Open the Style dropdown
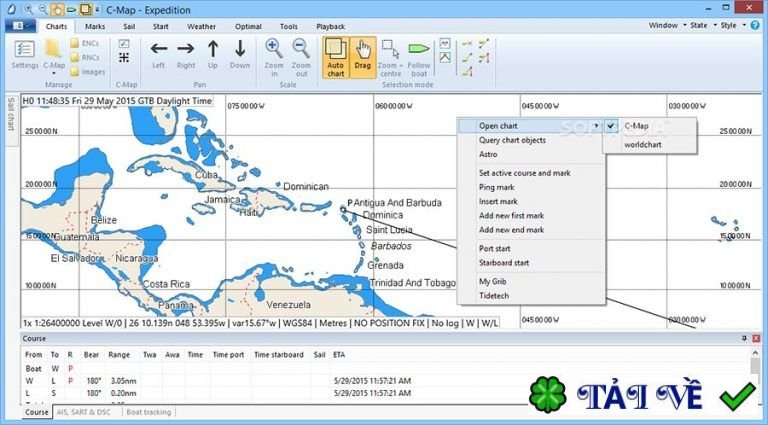The width and height of the screenshot is (768, 425). 733,25
